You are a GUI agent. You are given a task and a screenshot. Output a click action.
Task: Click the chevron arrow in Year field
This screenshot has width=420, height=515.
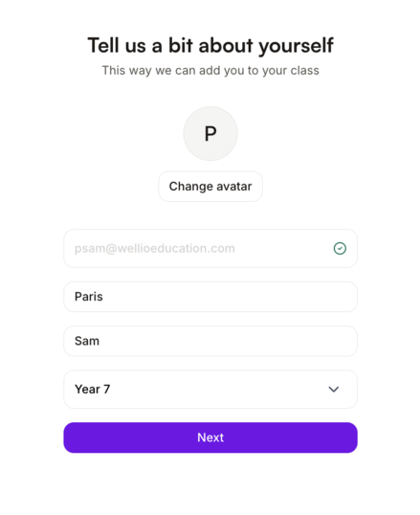[x=334, y=390]
